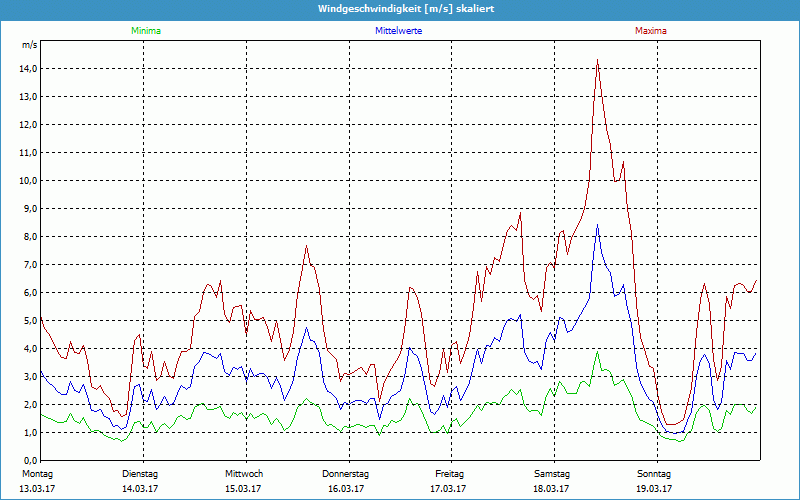Click the 0,0 y-axis value

point(31,460)
